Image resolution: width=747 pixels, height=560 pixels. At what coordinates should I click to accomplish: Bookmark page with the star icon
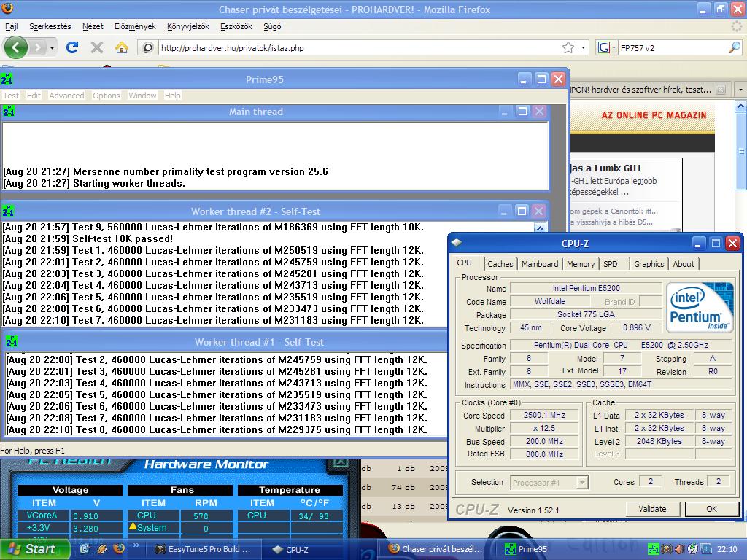(x=568, y=47)
